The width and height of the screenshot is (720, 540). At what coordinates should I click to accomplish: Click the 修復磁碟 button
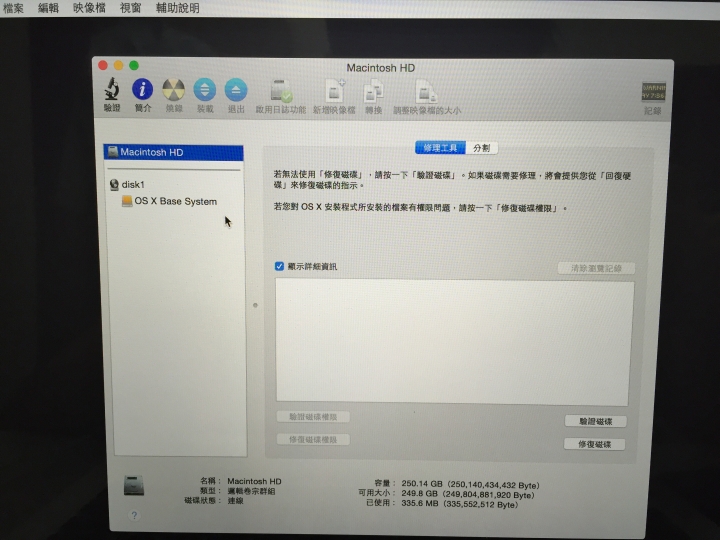[594, 444]
